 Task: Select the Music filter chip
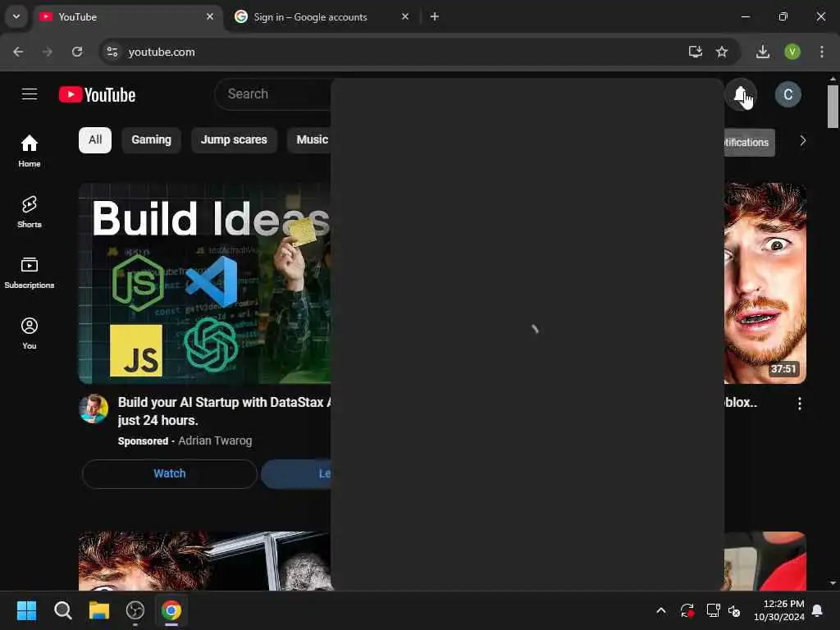coord(309,140)
